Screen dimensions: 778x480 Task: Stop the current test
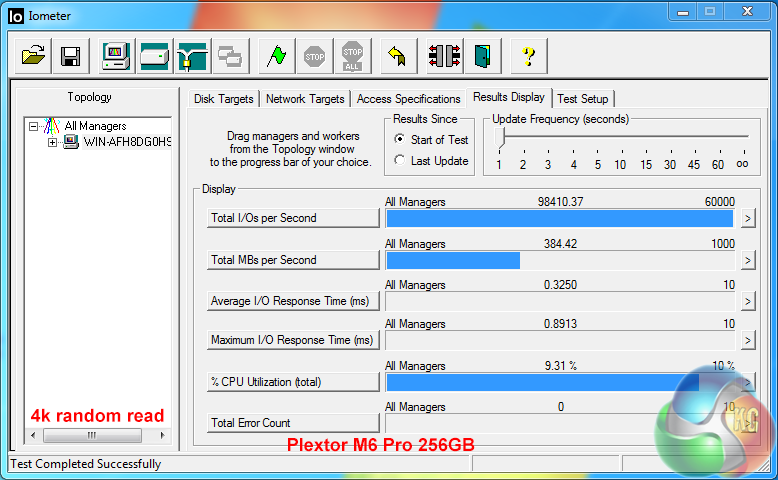[x=315, y=56]
